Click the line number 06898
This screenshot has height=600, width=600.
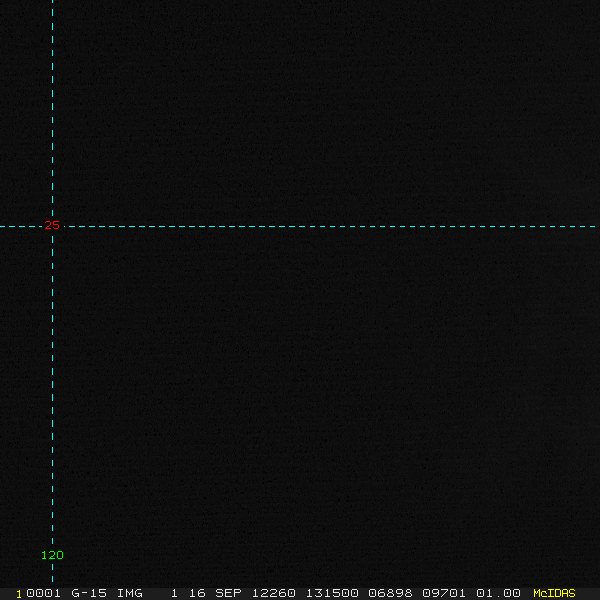(390, 593)
